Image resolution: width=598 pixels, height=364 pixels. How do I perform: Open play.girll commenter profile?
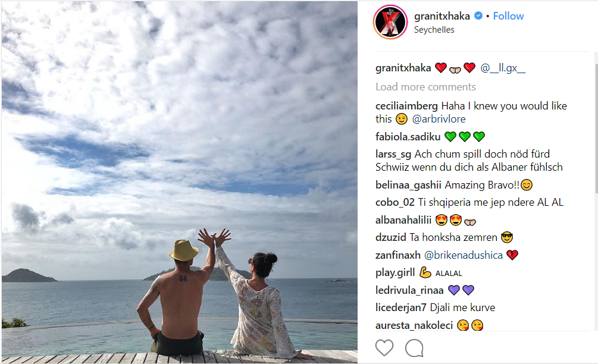click(x=395, y=272)
